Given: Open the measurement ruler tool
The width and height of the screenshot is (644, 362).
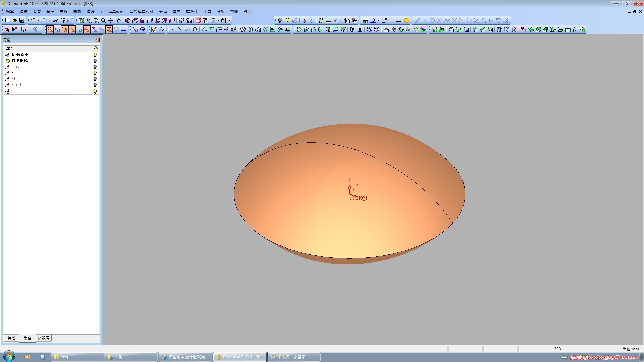Looking at the screenshot, I should point(328,20).
